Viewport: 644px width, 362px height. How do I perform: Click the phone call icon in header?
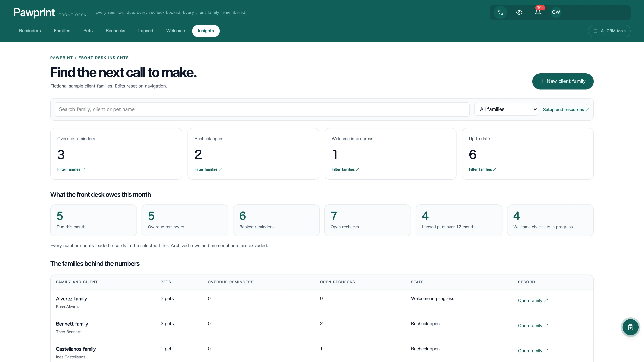tap(500, 12)
